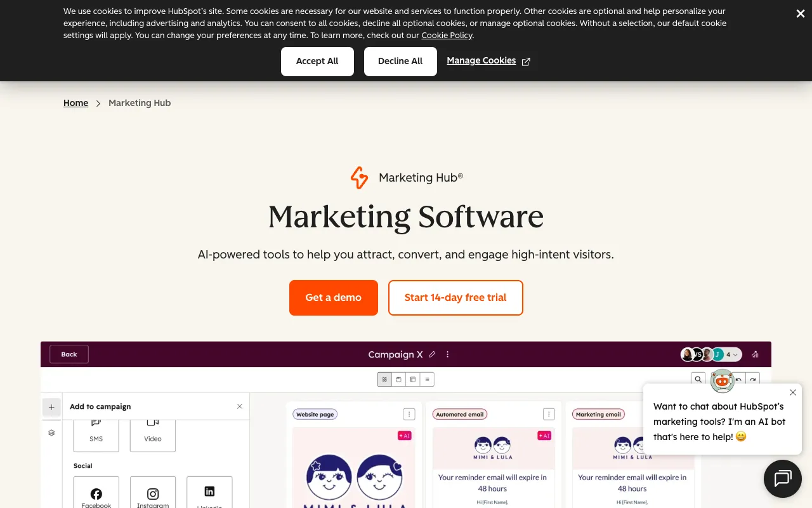Image resolution: width=812 pixels, height=508 pixels.
Task: Switch to list view in the view switcher
Action: point(427,379)
